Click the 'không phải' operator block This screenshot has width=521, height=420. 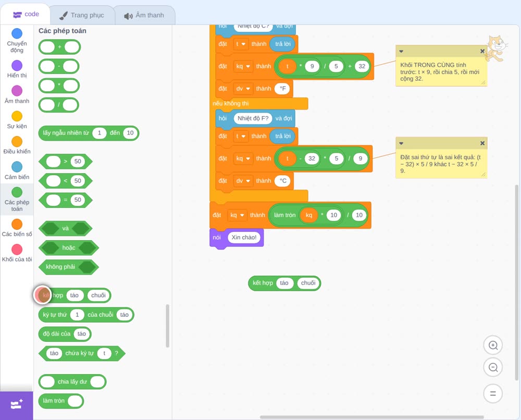click(68, 267)
